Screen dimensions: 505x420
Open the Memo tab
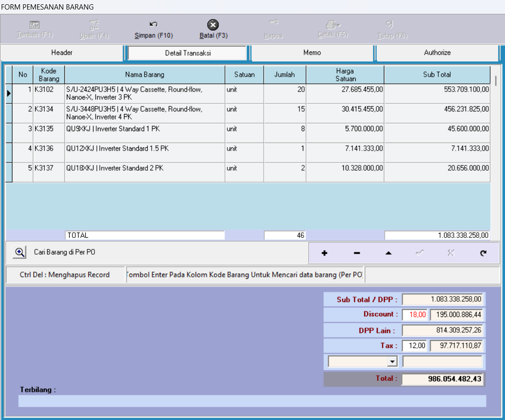click(312, 53)
